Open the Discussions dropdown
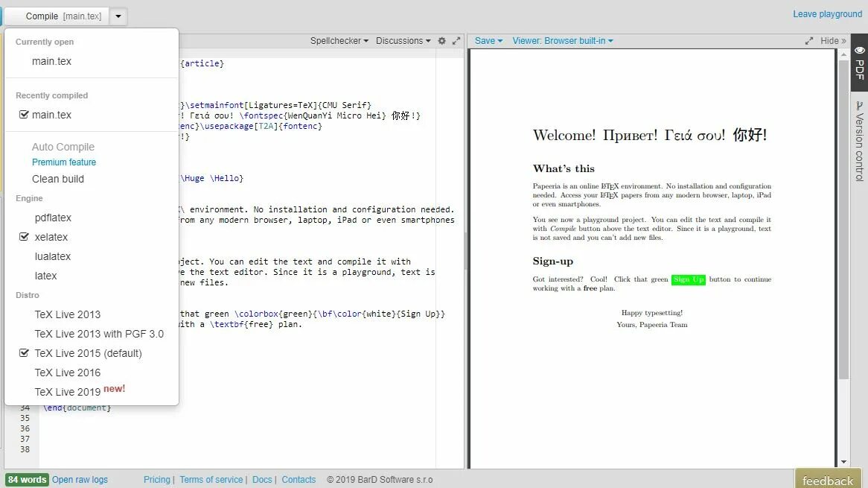The width and height of the screenshot is (868, 488). pyautogui.click(x=403, y=40)
